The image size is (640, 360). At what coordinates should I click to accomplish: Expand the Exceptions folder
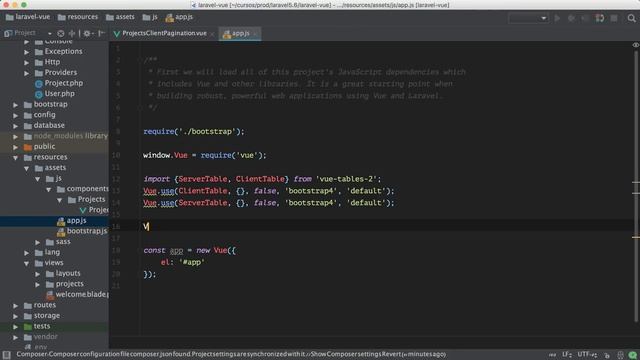(x=27, y=52)
